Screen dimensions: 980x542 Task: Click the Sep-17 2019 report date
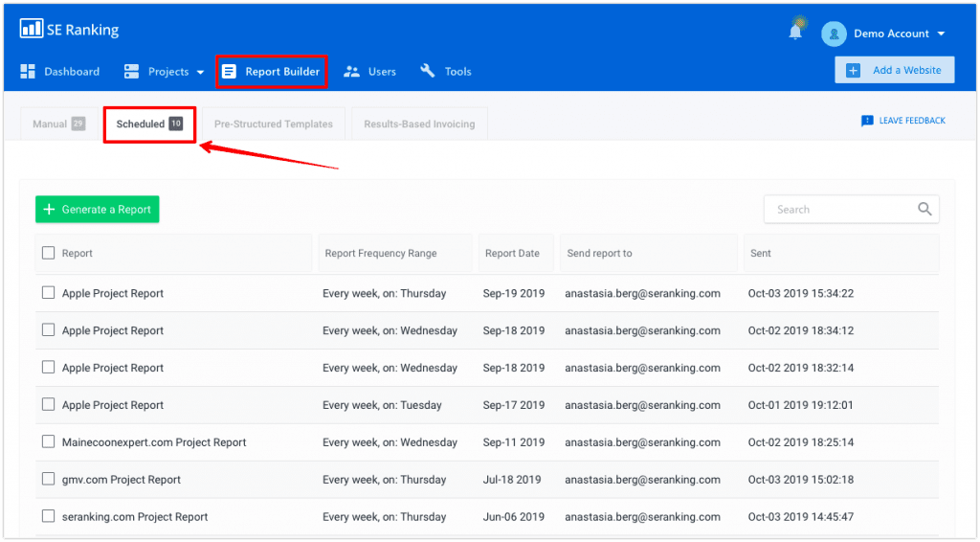pyautogui.click(x=514, y=405)
